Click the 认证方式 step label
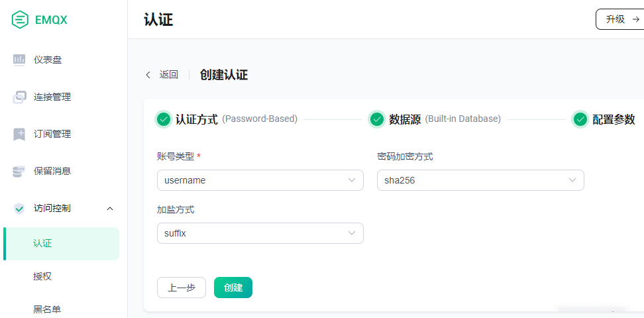This screenshot has width=644, height=318. (197, 119)
